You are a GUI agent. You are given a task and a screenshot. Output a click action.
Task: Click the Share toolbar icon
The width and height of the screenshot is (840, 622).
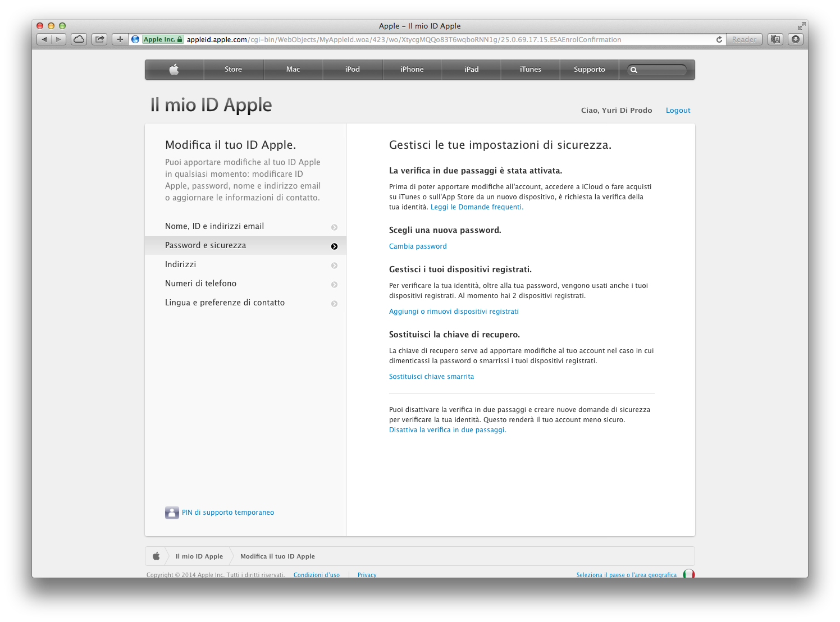pyautogui.click(x=99, y=39)
